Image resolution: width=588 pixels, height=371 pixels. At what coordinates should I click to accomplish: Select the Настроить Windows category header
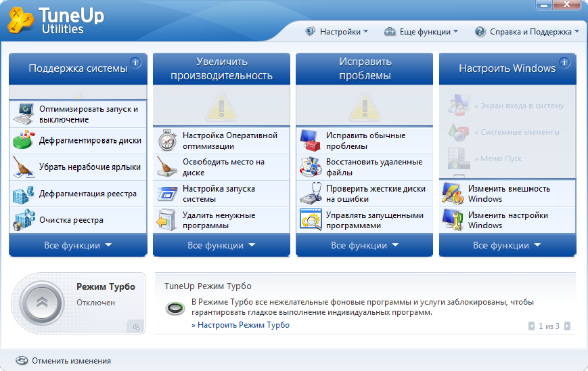click(507, 68)
